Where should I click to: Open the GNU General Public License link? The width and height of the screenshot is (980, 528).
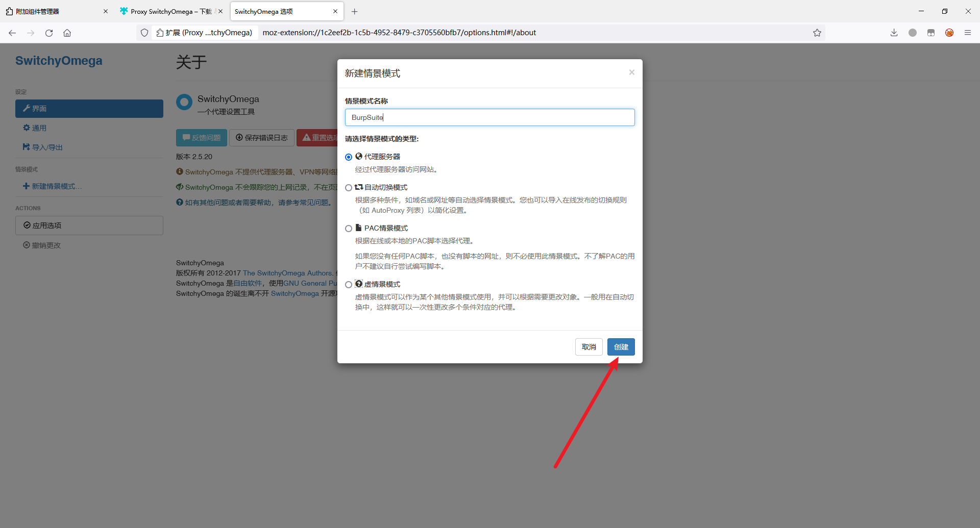[x=310, y=283]
